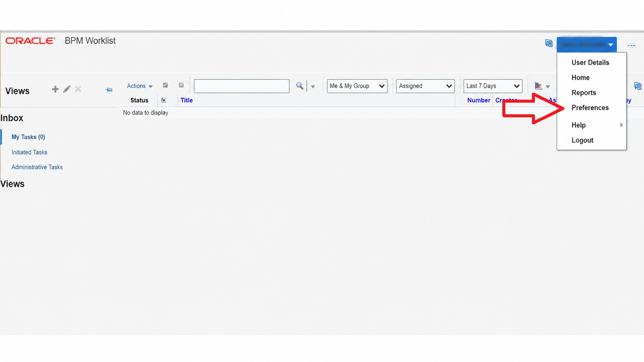644x362 pixels.
Task: Open advanced search dropdown arrow
Action: click(313, 87)
